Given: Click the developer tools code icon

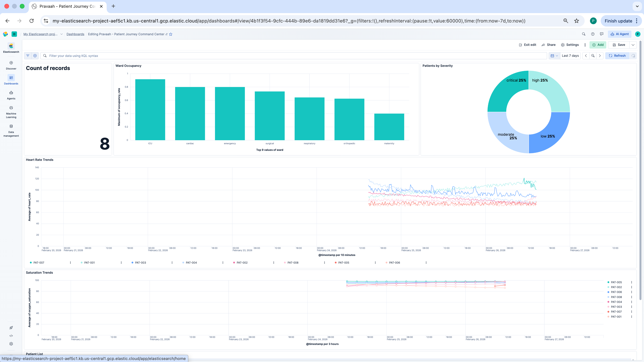Looking at the screenshot, I should click(x=11, y=336).
